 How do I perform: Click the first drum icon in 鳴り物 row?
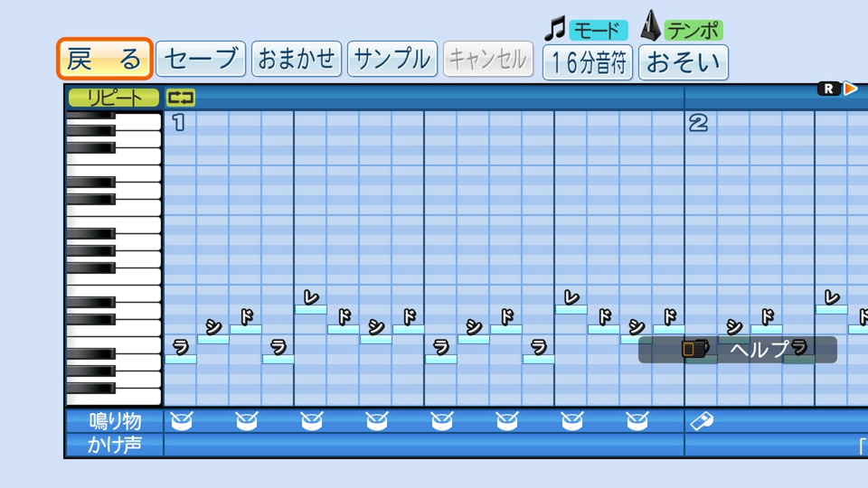coord(182,421)
